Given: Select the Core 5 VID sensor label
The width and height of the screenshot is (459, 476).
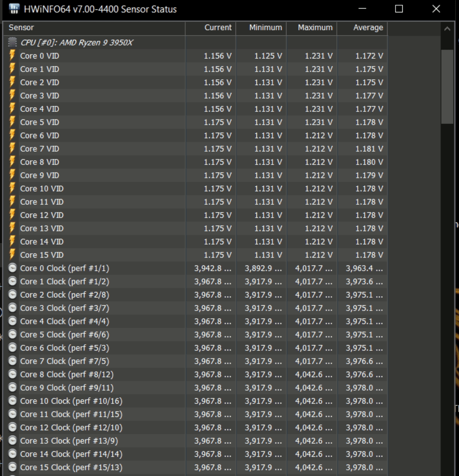Looking at the screenshot, I should [x=40, y=122].
